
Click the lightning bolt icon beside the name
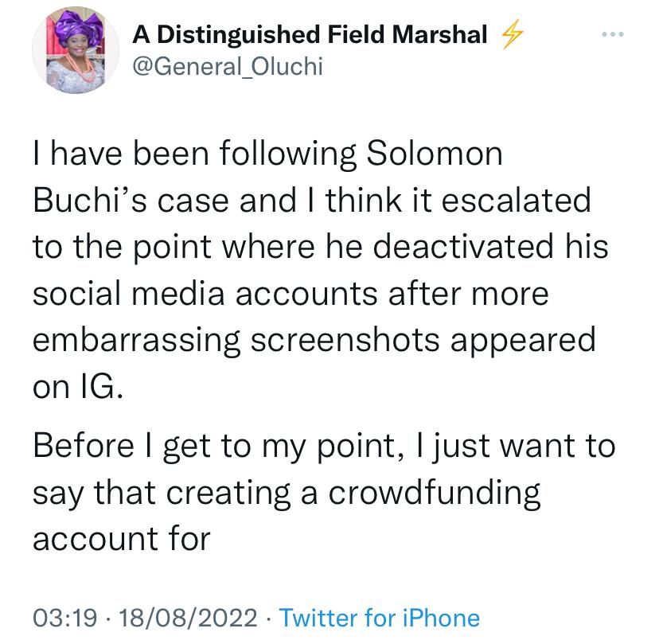[508, 35]
